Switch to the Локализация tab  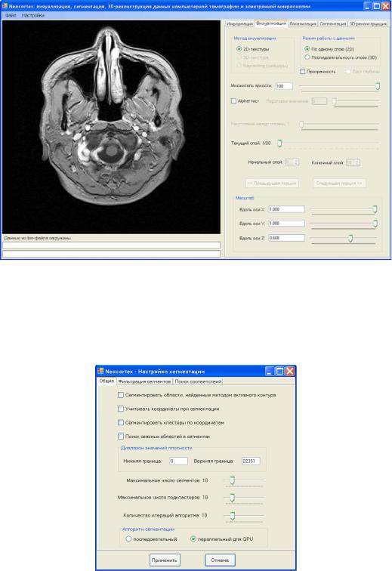pyautogui.click(x=303, y=23)
